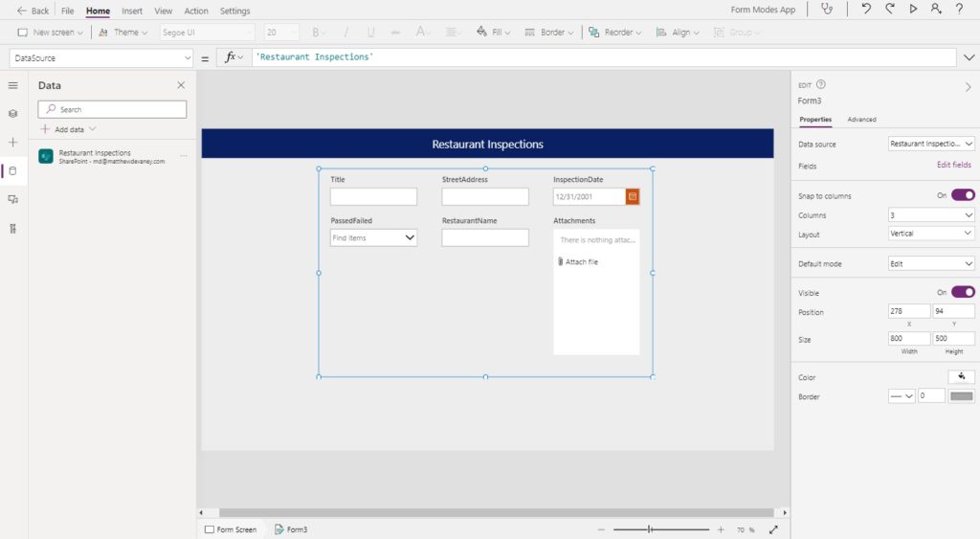980x539 pixels.
Task: Open the Share user icon
Action: [x=936, y=9]
